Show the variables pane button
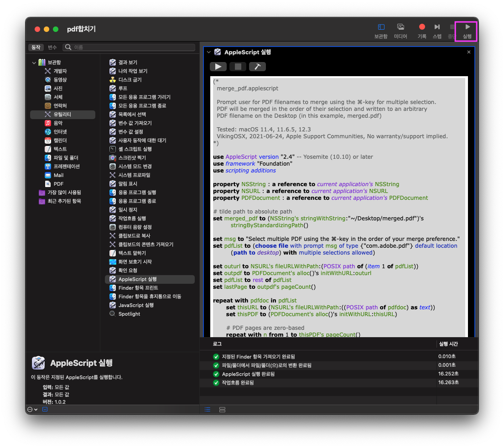Viewport: 504px width, 448px height. coord(222,410)
